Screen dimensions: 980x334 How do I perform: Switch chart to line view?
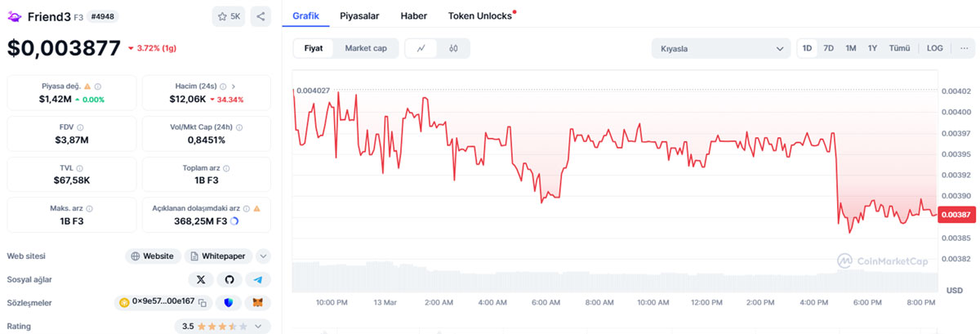point(421,48)
